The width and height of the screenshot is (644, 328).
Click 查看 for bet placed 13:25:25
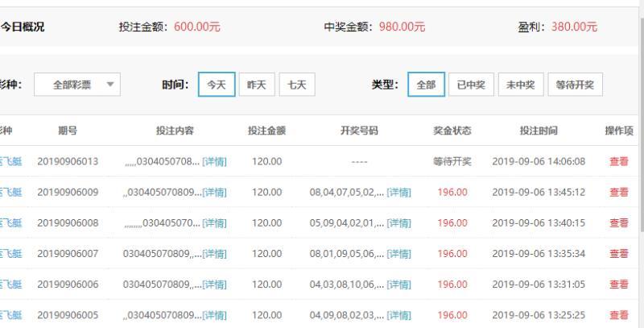tap(618, 315)
